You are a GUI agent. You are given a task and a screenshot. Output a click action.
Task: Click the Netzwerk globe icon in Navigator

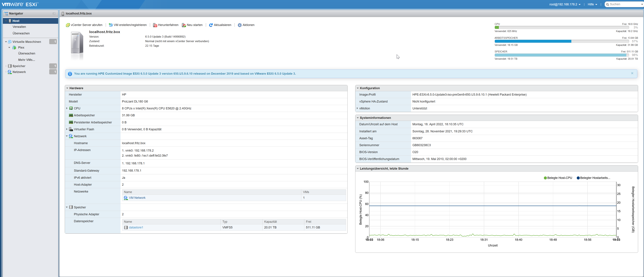(x=10, y=72)
